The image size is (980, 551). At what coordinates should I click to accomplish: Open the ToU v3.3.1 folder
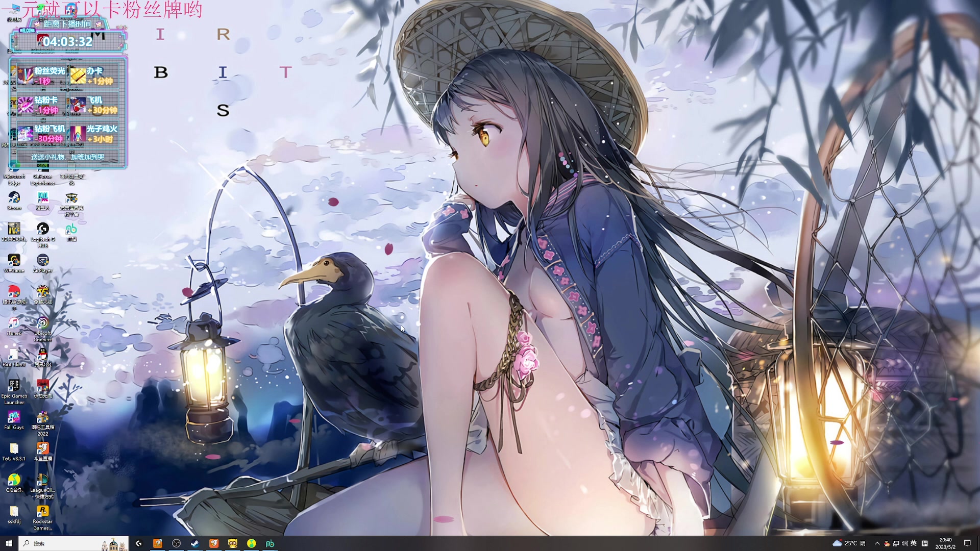point(14,449)
